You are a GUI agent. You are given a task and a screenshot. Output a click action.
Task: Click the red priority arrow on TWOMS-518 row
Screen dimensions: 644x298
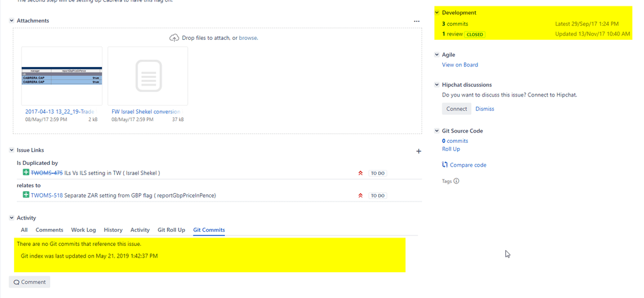coord(360,196)
